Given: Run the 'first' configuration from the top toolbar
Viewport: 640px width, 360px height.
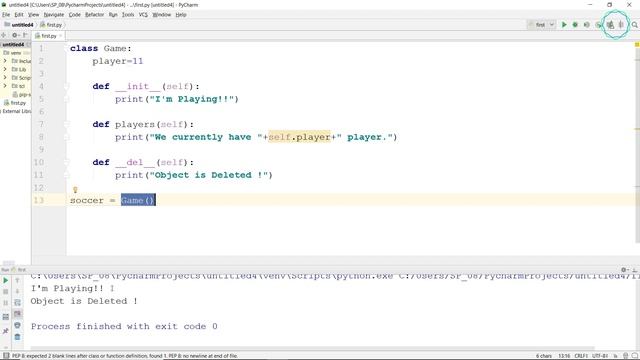Looking at the screenshot, I should point(564,25).
